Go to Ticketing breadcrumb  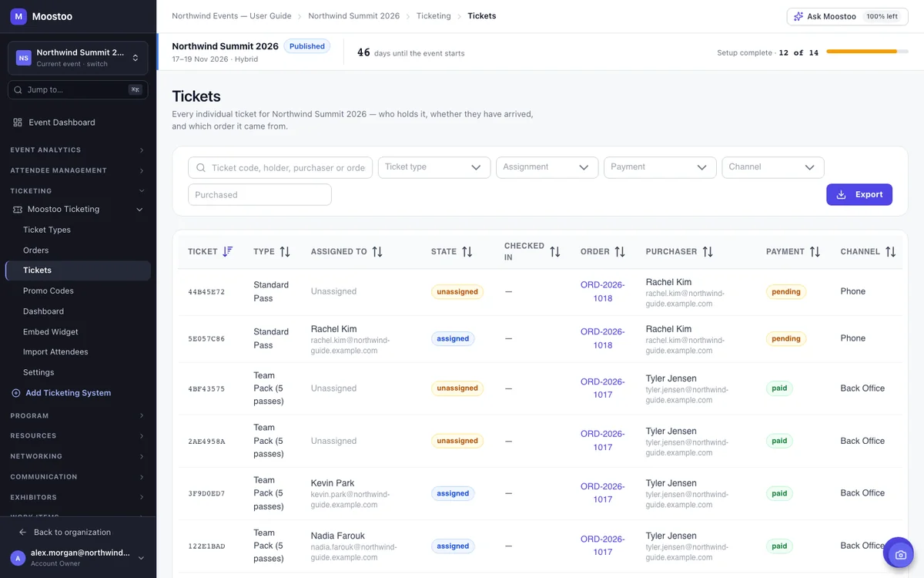coord(434,16)
